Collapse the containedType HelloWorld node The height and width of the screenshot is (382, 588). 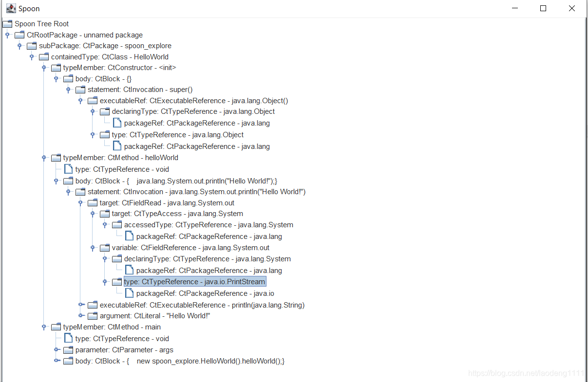point(32,57)
